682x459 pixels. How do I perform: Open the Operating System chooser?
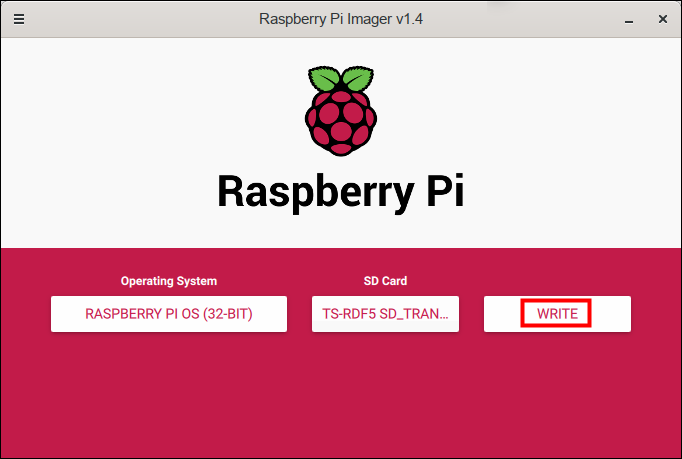pos(169,314)
